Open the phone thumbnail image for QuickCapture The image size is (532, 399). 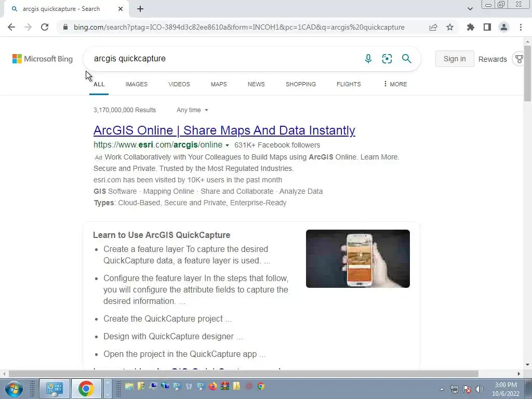point(357,259)
